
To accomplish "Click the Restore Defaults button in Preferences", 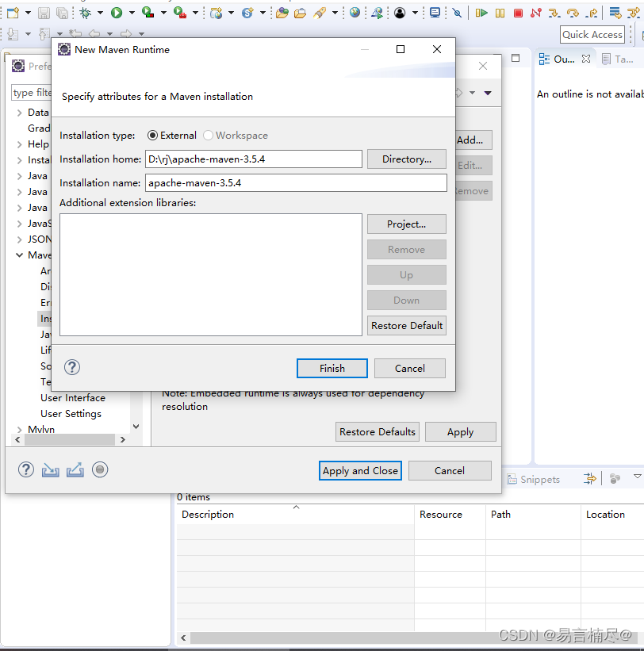I will [x=377, y=432].
